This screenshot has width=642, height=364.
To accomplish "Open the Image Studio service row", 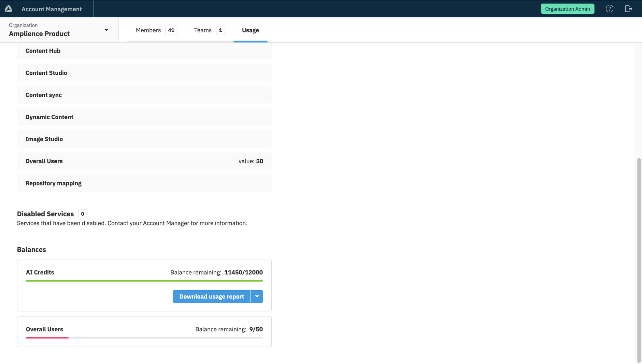I will click(144, 139).
